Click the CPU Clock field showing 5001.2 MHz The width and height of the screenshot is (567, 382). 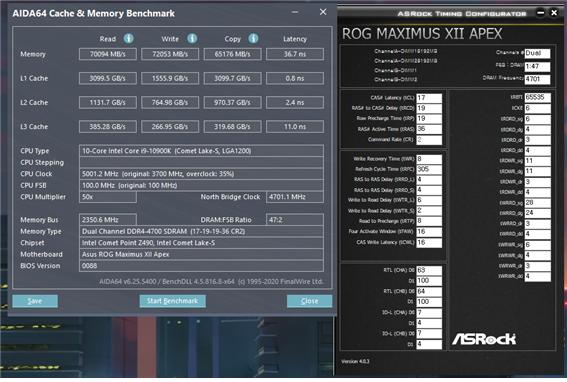pyautogui.click(x=201, y=174)
